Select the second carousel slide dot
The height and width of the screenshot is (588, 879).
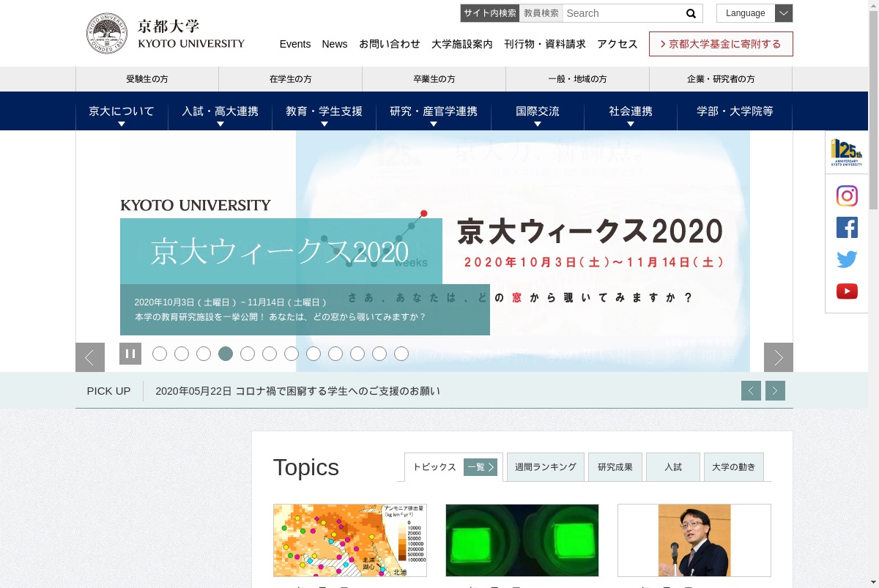182,354
